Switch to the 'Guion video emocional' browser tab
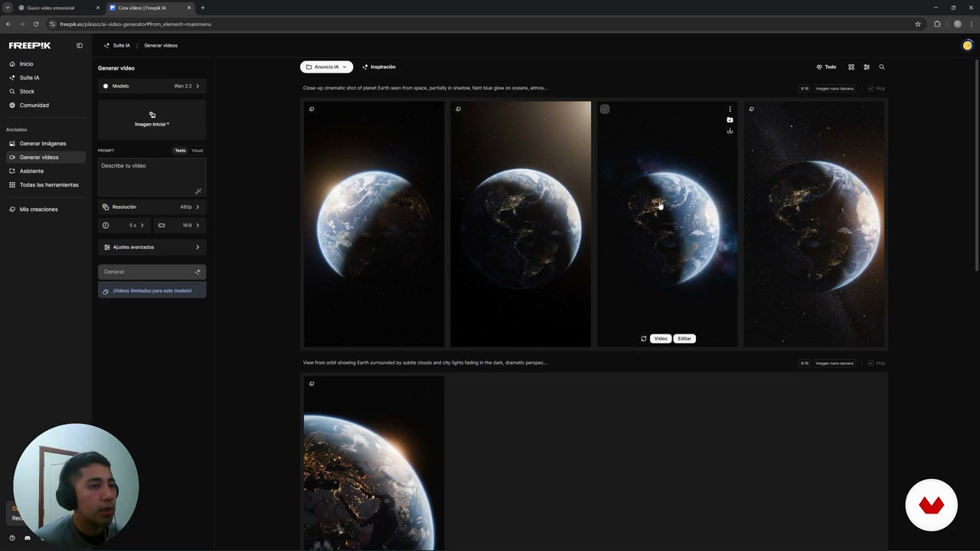The width and height of the screenshot is (980, 551). tap(59, 8)
